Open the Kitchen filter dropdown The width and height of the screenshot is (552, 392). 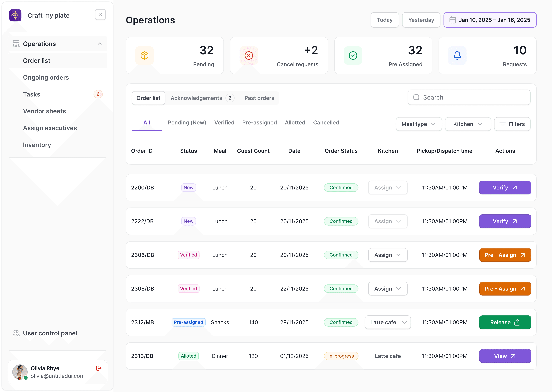pyautogui.click(x=468, y=124)
